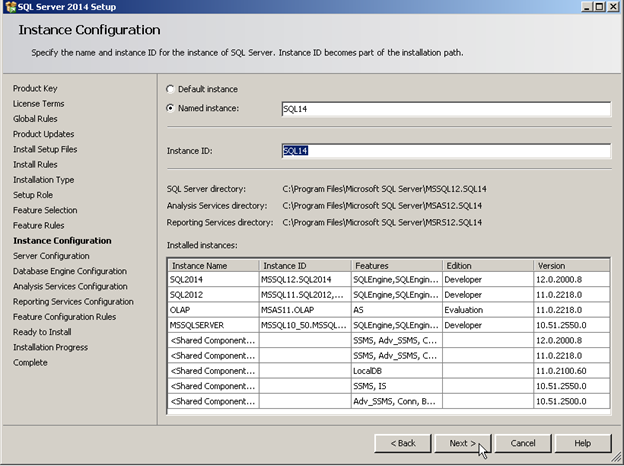Viewport: 624px width, 466px height.
Task: Click the Install Setup Files step
Action: [x=45, y=149]
